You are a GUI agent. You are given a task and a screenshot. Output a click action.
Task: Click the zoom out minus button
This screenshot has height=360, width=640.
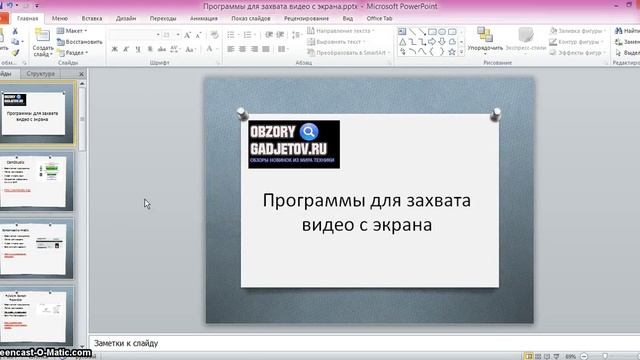(584, 356)
